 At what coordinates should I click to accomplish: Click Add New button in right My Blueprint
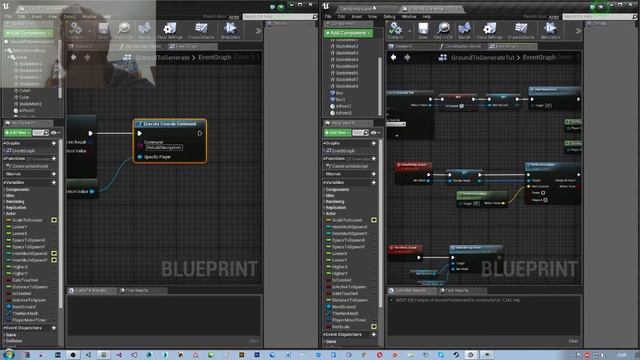(x=337, y=133)
